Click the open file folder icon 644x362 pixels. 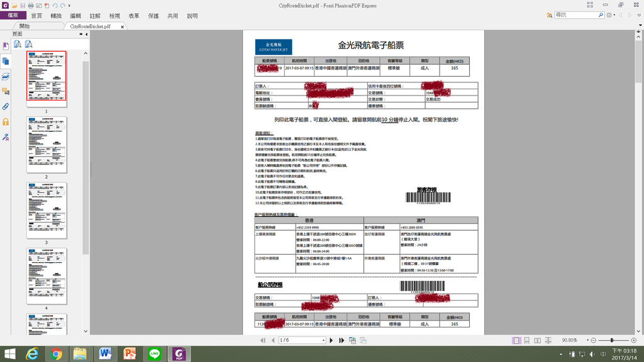point(14,6)
